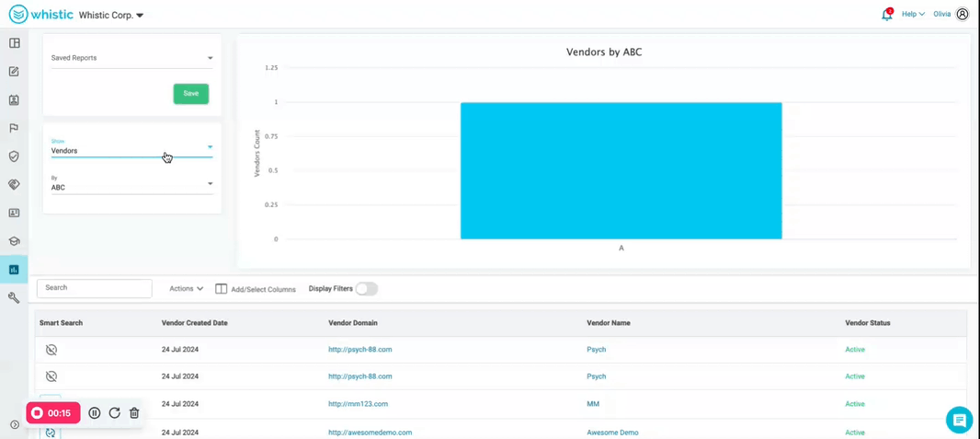Open the shield check icon in sidebar
The image size is (980, 439).
(14, 156)
